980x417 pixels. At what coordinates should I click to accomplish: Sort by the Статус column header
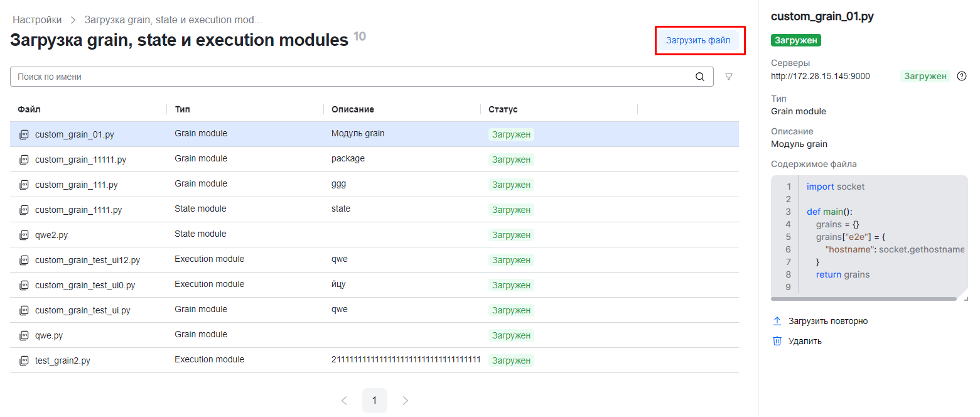click(x=503, y=109)
